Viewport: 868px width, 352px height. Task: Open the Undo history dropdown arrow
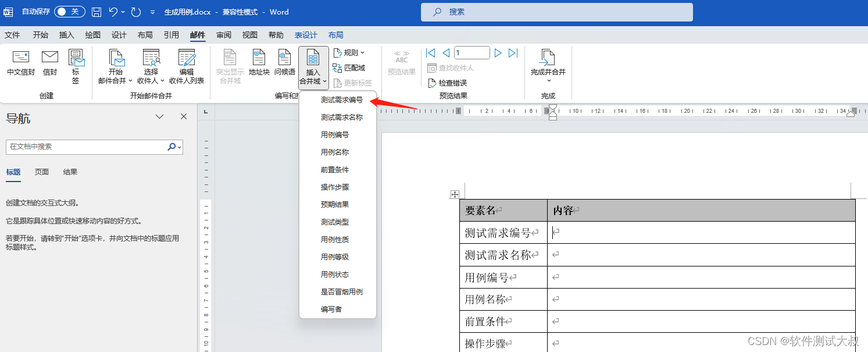pyautogui.click(x=123, y=12)
